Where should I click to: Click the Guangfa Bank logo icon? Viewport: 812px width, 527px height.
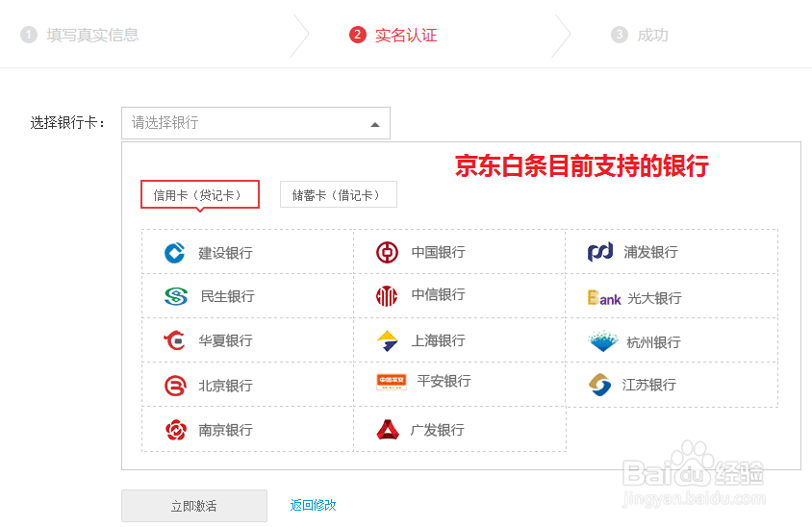pyautogui.click(x=388, y=429)
